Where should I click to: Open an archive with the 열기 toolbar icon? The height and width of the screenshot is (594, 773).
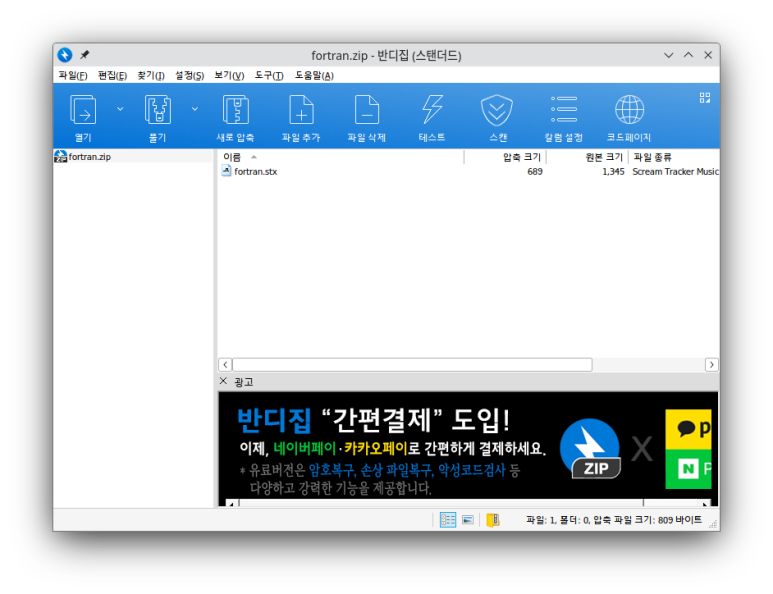83,117
